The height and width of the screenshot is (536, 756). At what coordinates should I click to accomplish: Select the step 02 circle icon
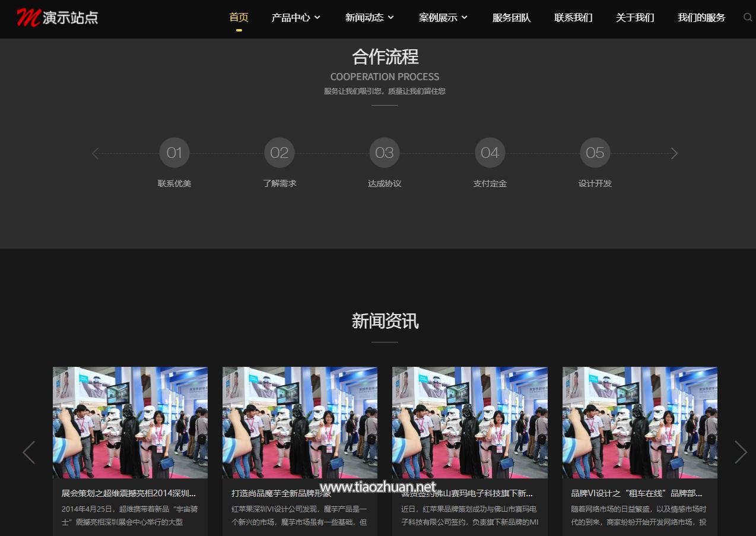pyautogui.click(x=279, y=153)
